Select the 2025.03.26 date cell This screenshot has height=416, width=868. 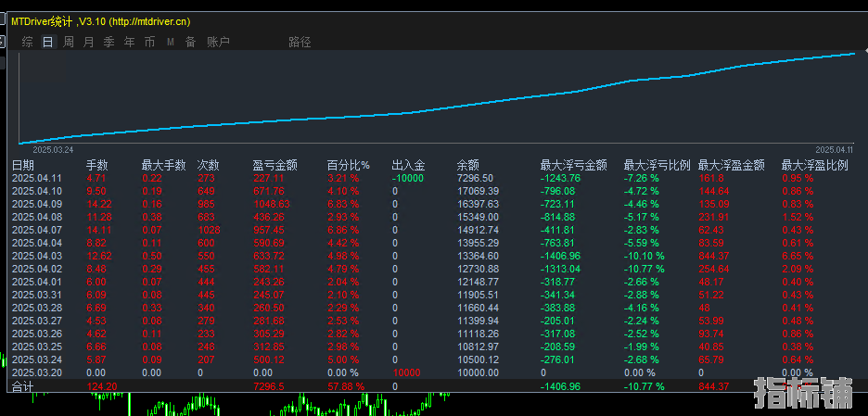tap(36, 334)
